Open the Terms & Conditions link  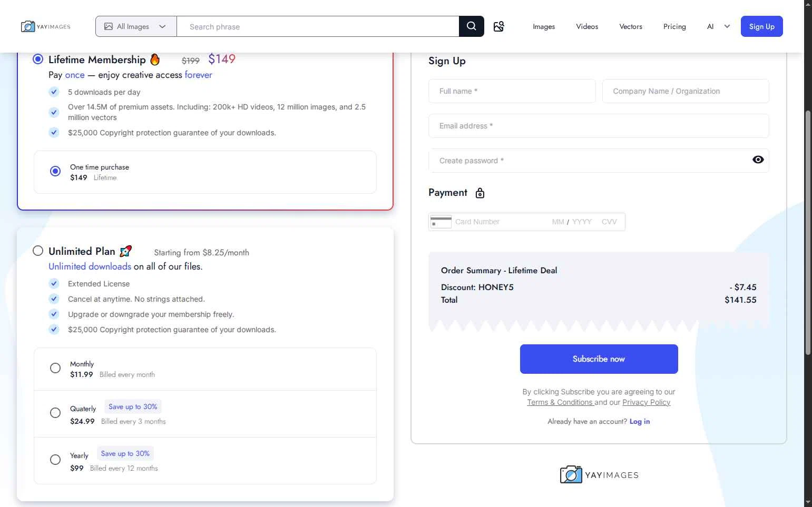pos(561,402)
